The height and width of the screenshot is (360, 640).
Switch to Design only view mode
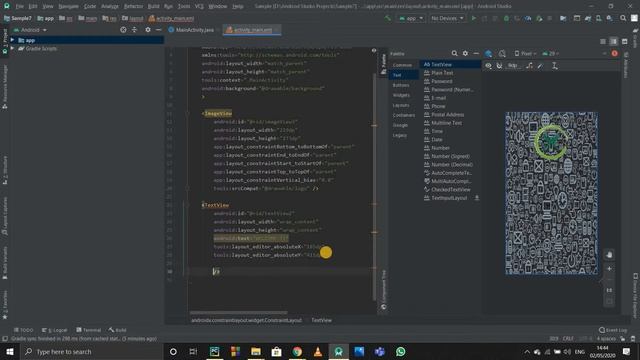(624, 41)
